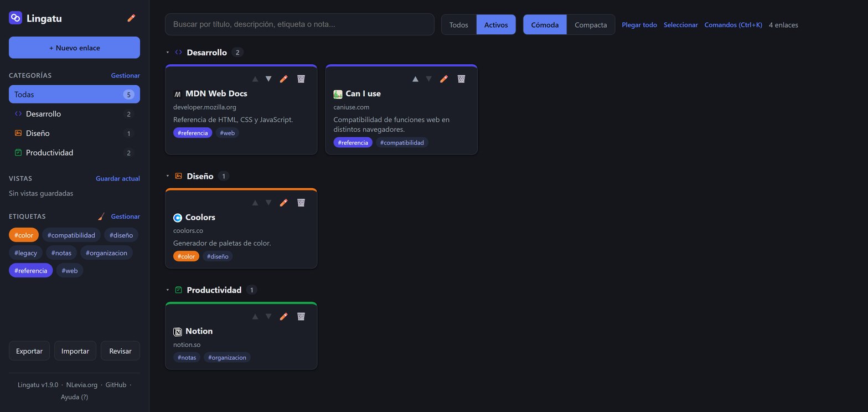Click the up arrow on the Coolors card
This screenshot has height=412, width=868.
tap(255, 203)
